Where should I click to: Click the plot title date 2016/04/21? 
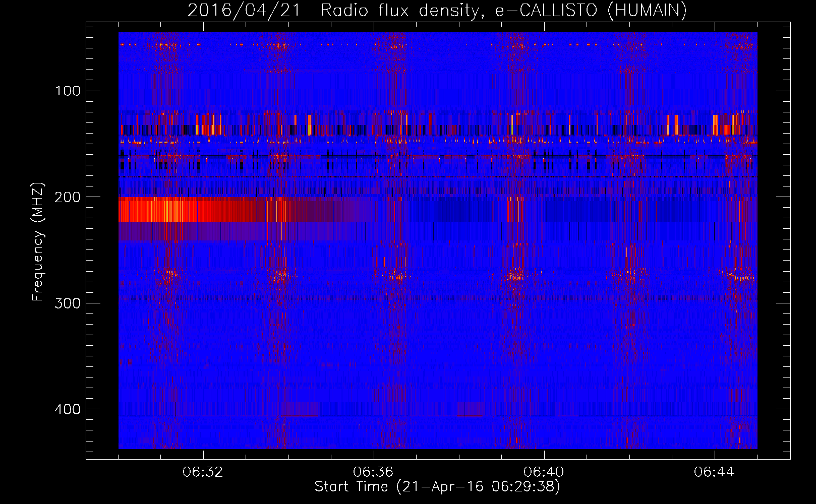(244, 11)
